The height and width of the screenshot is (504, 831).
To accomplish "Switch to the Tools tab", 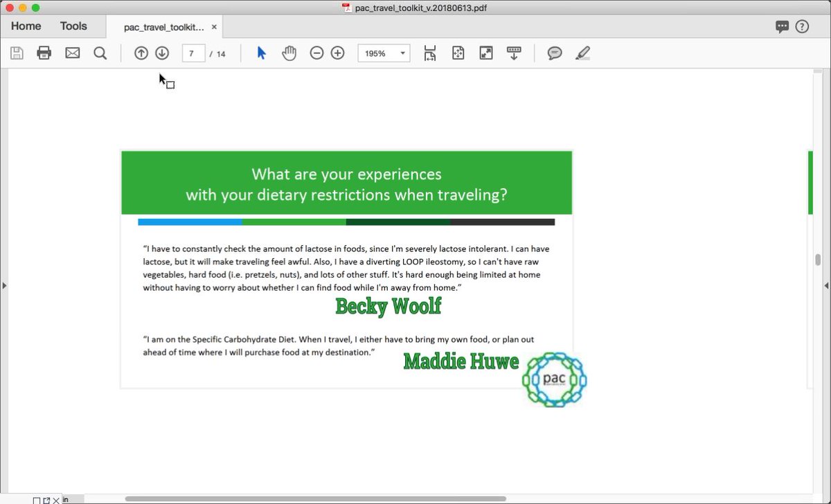I will pyautogui.click(x=73, y=26).
